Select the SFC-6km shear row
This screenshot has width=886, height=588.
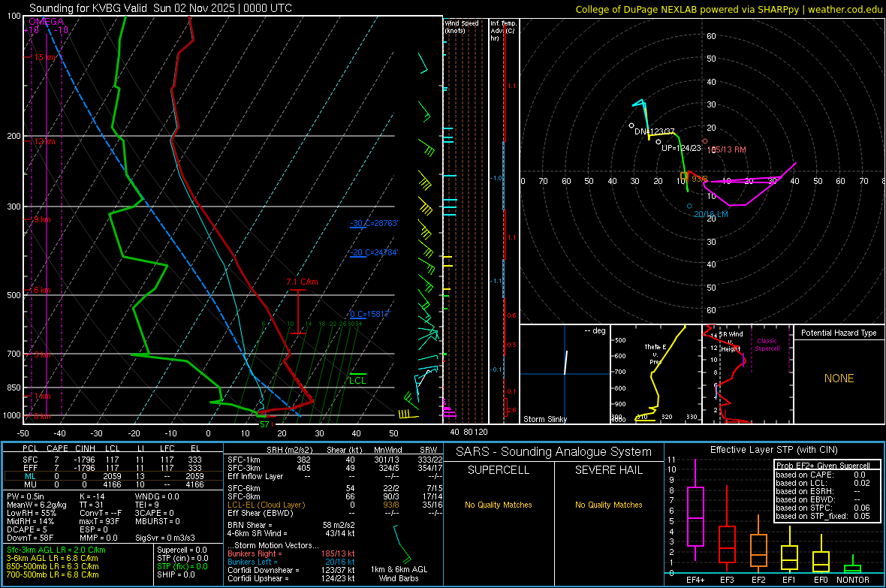pos(335,488)
